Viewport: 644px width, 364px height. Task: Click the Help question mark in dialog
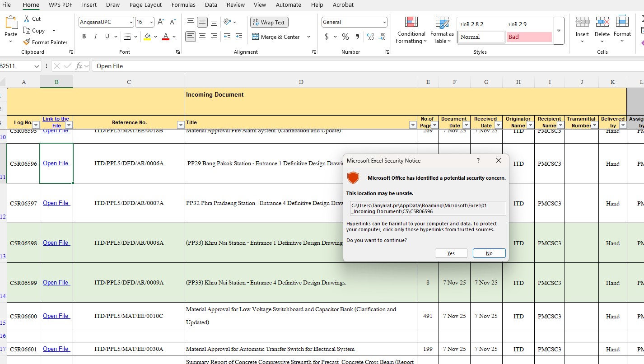[478, 160]
